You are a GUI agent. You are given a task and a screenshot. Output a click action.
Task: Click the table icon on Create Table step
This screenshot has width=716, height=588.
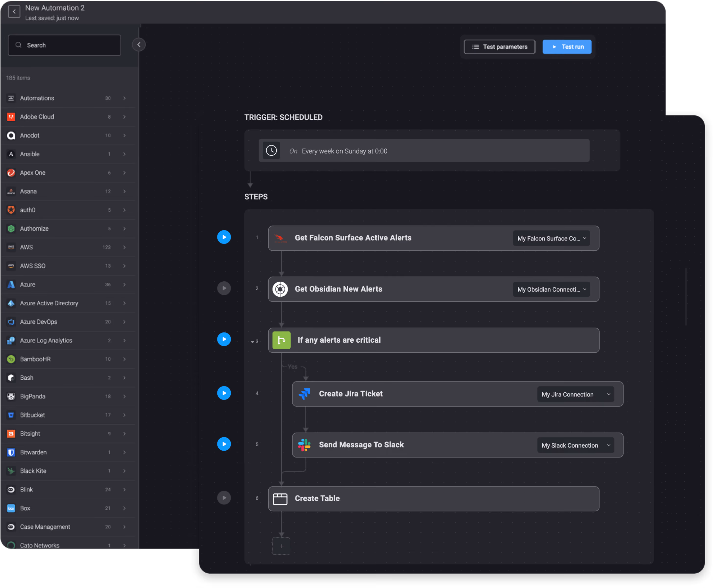[x=280, y=499]
